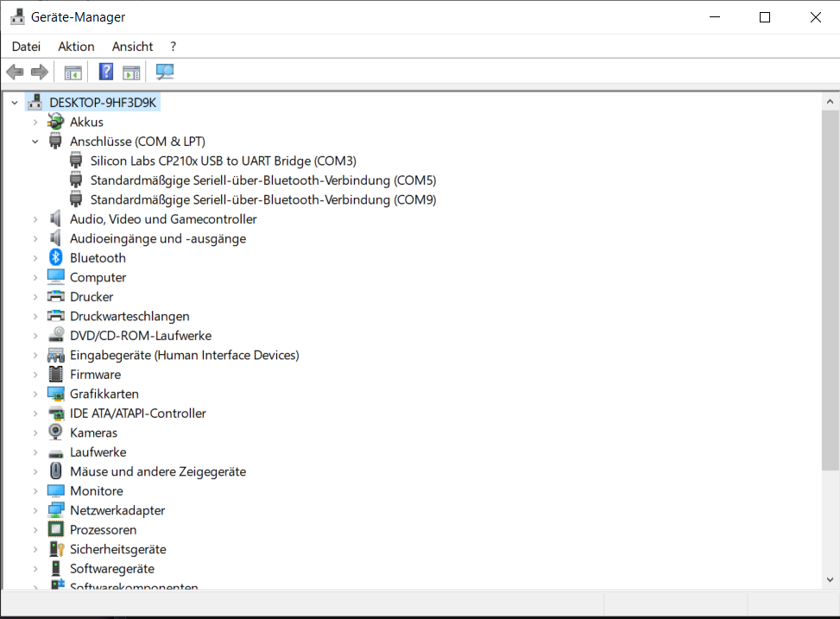Image resolution: width=840 pixels, height=619 pixels.
Task: Click the Bluetooth category icon
Action: point(56,258)
